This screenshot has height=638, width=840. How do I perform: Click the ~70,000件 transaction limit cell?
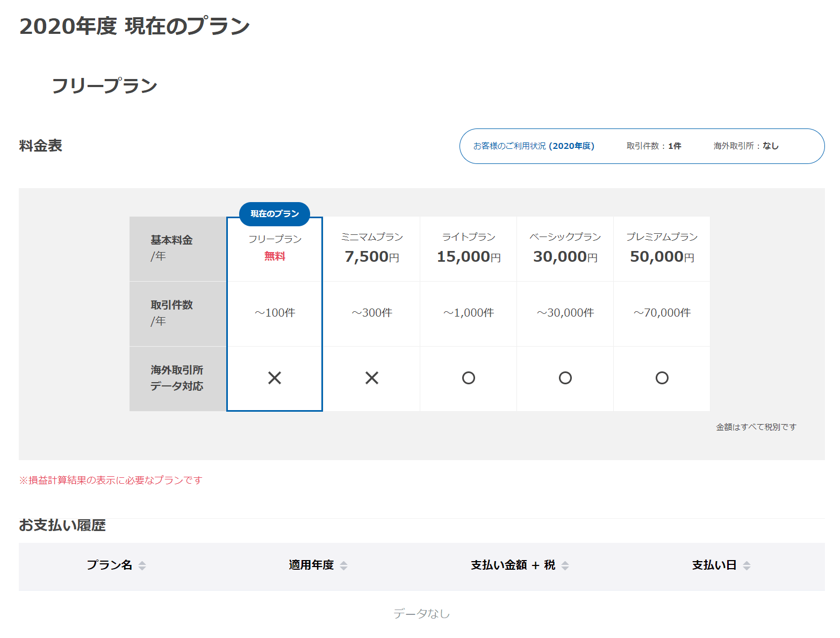(x=662, y=313)
